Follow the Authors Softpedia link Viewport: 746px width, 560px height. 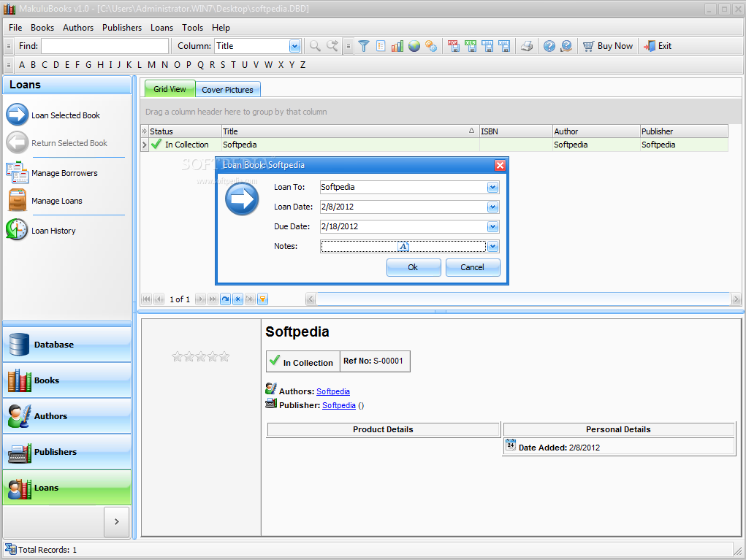pyautogui.click(x=333, y=391)
